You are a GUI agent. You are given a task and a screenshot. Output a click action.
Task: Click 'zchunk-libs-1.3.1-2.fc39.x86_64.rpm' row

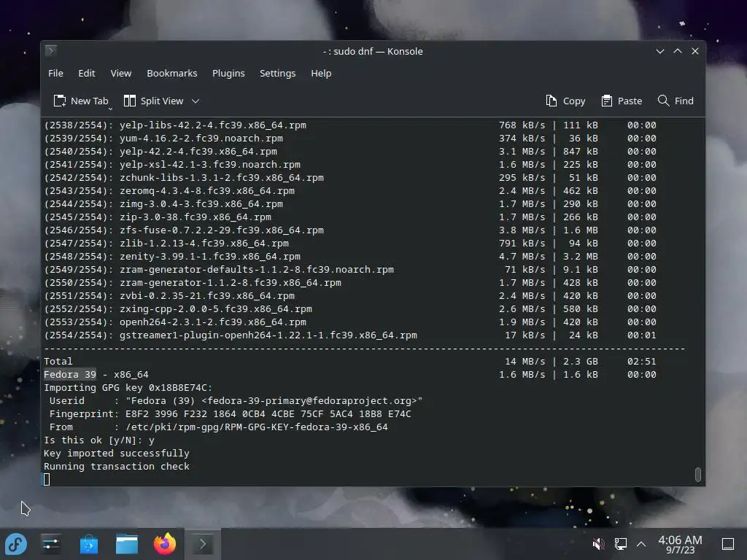[x=350, y=178]
